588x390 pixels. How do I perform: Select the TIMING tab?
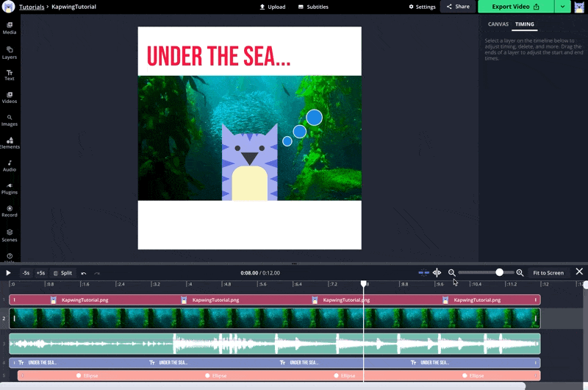525,24
